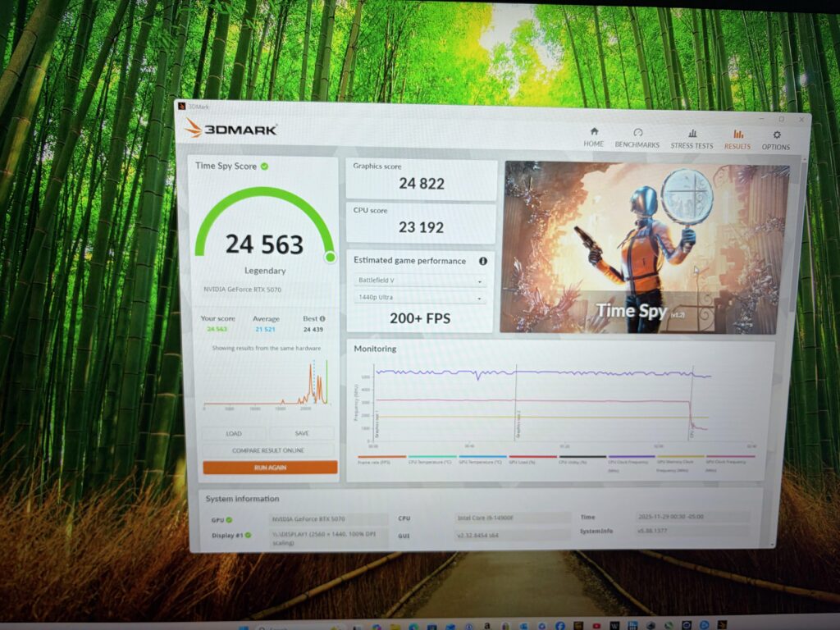Click the System information heading
840x630 pixels.
coord(242,499)
